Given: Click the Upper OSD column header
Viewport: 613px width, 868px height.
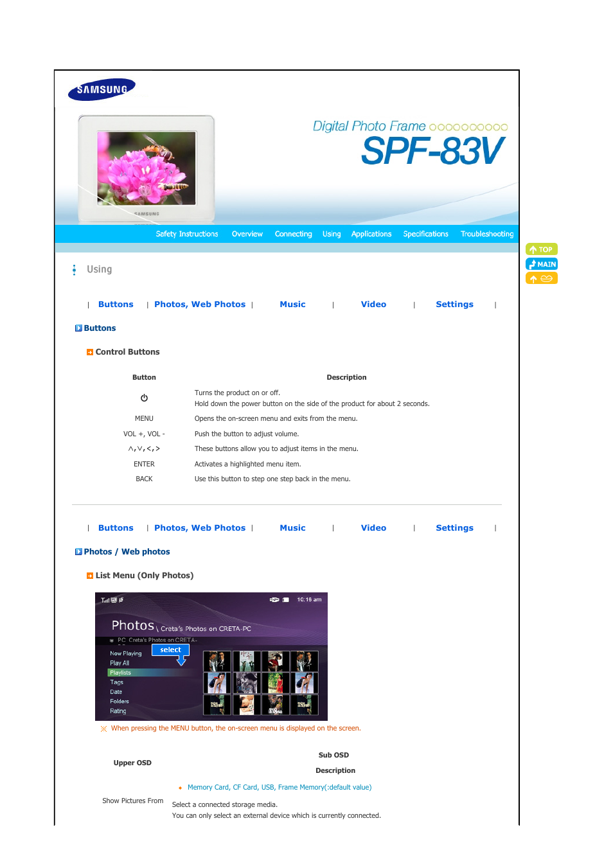Looking at the screenshot, I should 132,763.
